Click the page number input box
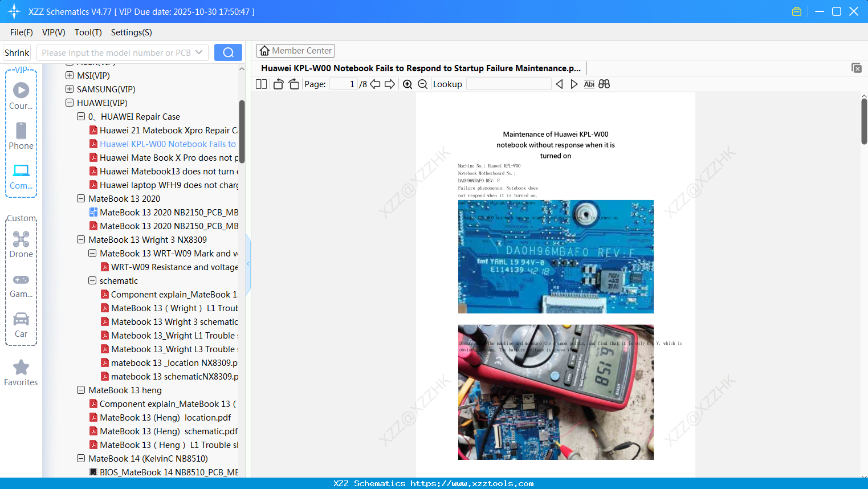 point(344,84)
